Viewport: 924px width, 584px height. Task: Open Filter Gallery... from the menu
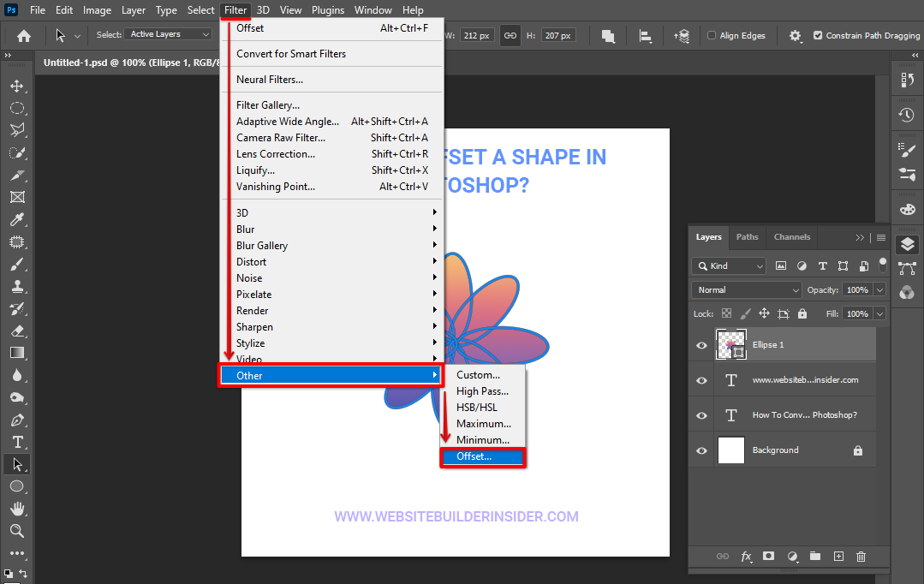(x=268, y=105)
